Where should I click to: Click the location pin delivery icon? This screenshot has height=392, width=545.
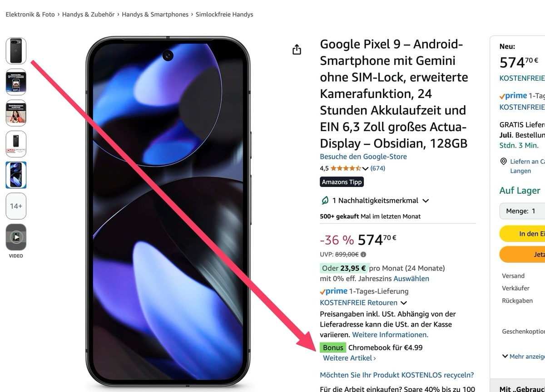point(503,162)
